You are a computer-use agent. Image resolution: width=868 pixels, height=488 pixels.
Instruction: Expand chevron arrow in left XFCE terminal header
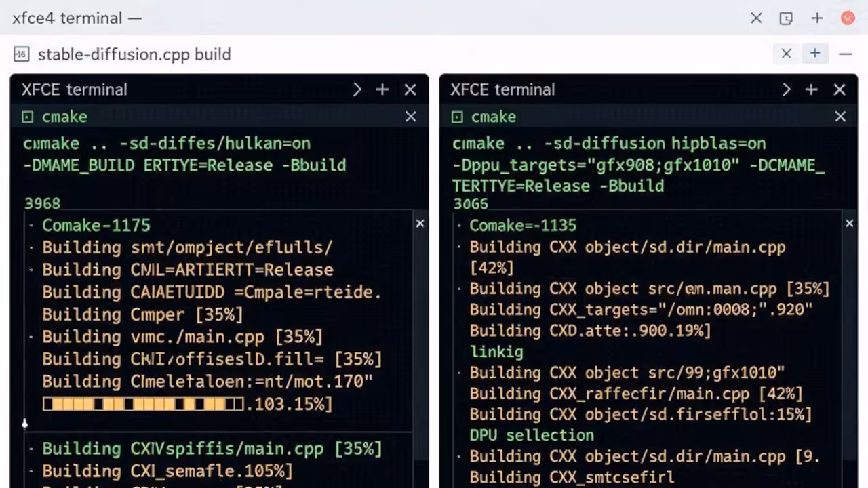(357, 89)
